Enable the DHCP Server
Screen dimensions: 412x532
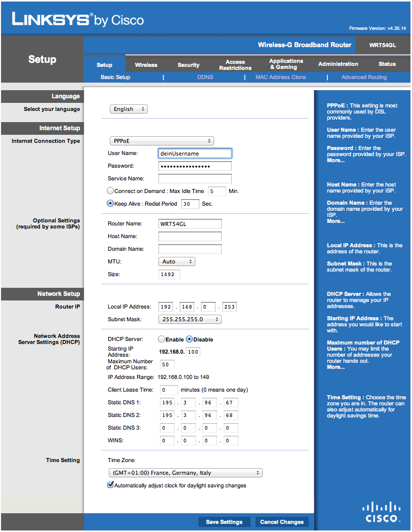[161, 339]
